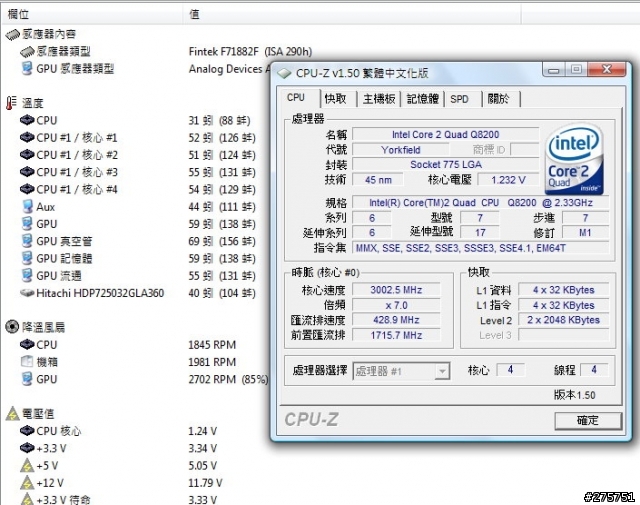The height and width of the screenshot is (505, 640).
Task: Click the Yorkfield code name field
Action: 400,149
